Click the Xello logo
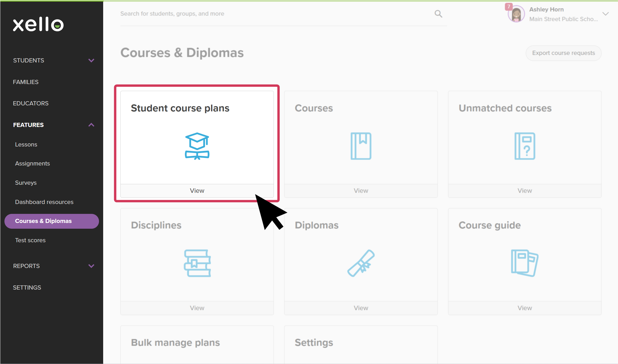The height and width of the screenshot is (364, 618). 38,24
